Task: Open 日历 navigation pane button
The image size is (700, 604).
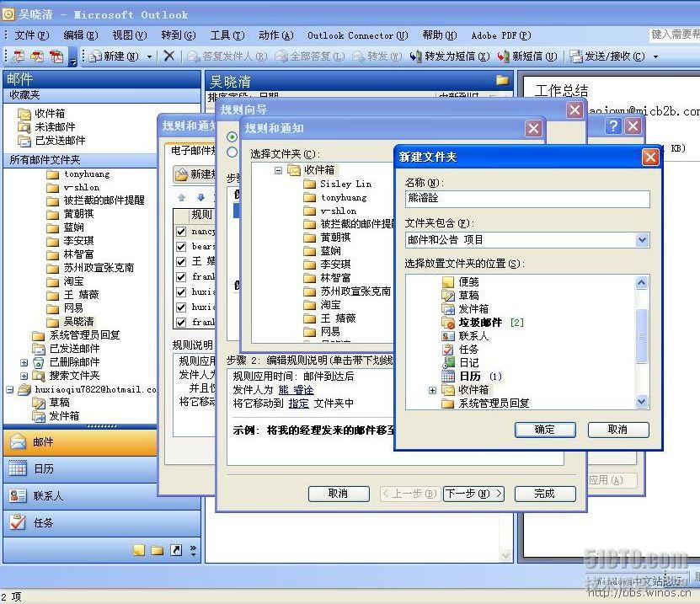Action: click(x=80, y=469)
